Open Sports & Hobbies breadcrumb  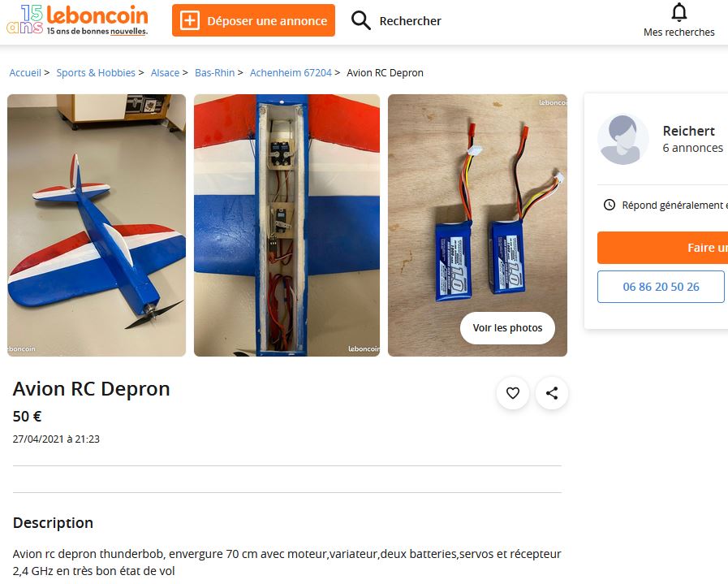(96, 73)
